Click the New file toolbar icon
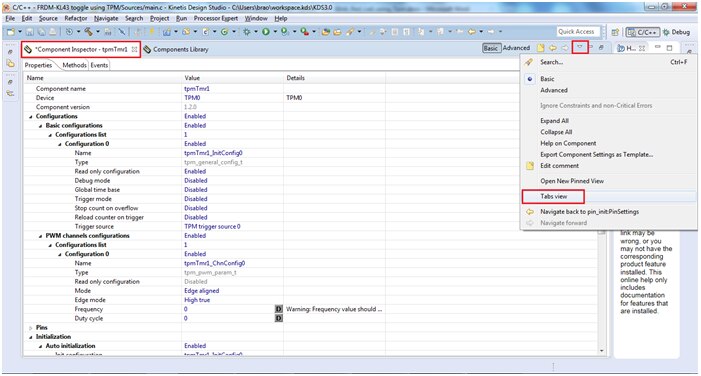The height and width of the screenshot is (376, 701). (x=11, y=32)
